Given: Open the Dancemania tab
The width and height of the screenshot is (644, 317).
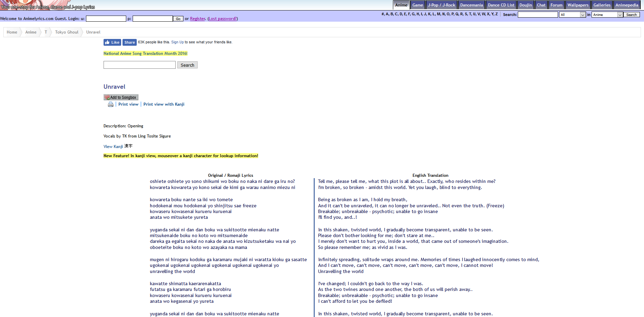Looking at the screenshot, I should coord(471,5).
